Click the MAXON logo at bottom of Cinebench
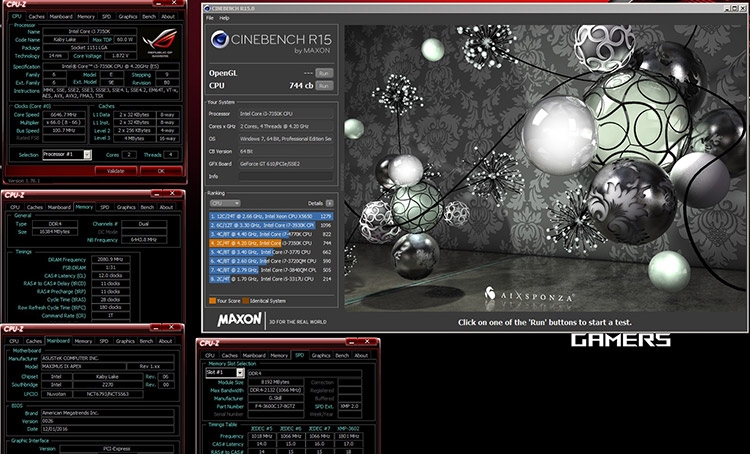 [x=239, y=320]
